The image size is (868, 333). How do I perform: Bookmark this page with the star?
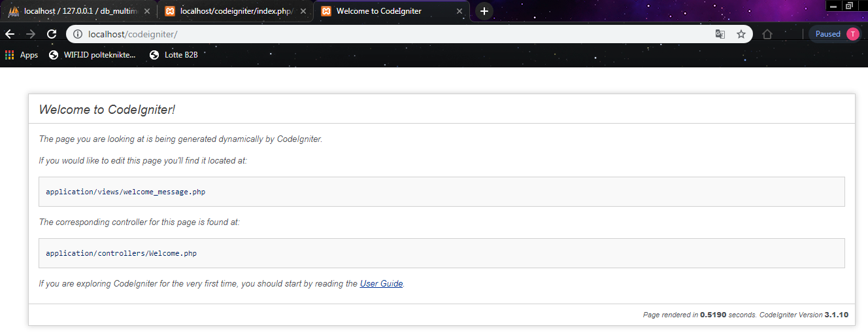point(741,34)
